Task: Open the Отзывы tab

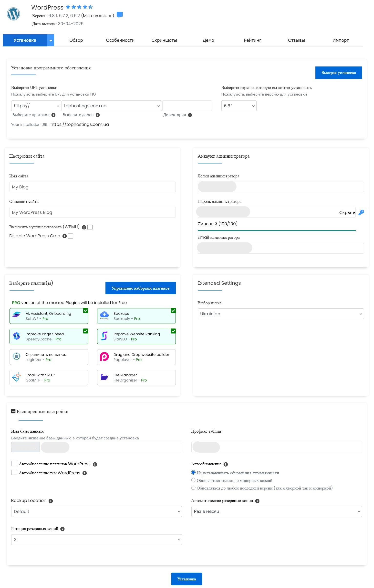Action: click(296, 40)
